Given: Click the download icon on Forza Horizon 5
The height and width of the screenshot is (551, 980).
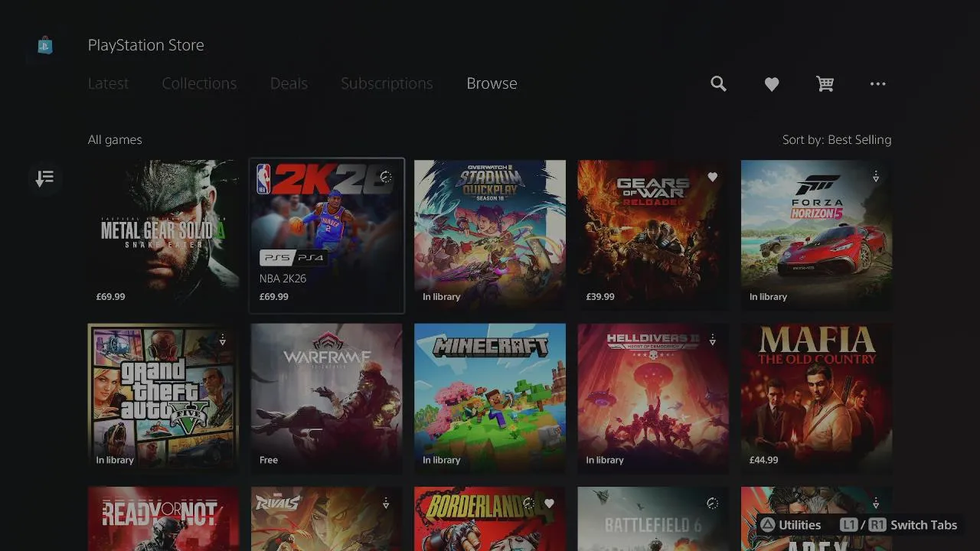Looking at the screenshot, I should (876, 177).
